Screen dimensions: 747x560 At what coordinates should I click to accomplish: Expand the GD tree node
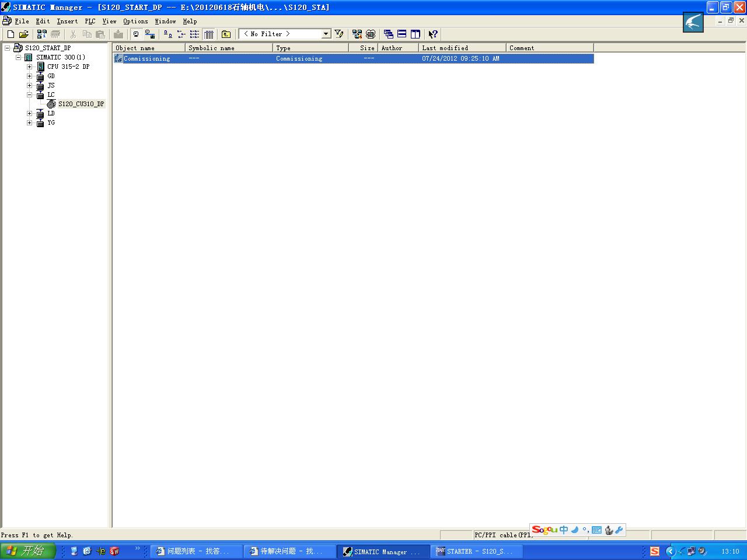pos(29,76)
